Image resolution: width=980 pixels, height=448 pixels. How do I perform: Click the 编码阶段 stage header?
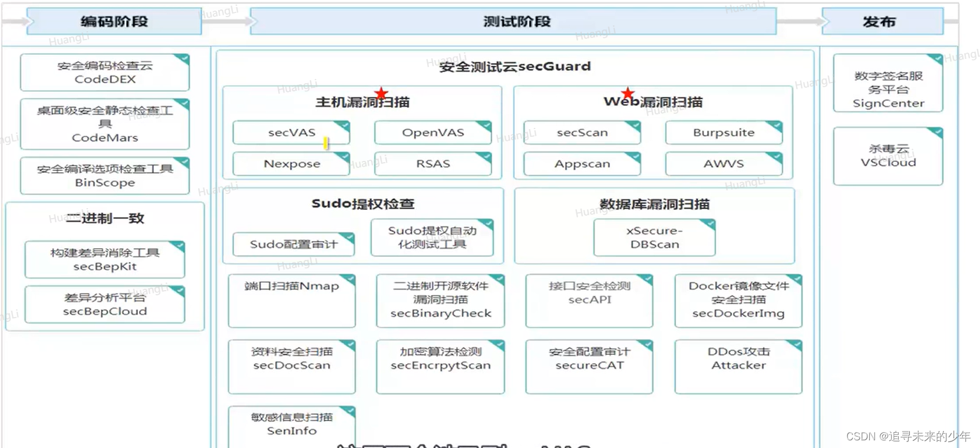[x=114, y=22]
